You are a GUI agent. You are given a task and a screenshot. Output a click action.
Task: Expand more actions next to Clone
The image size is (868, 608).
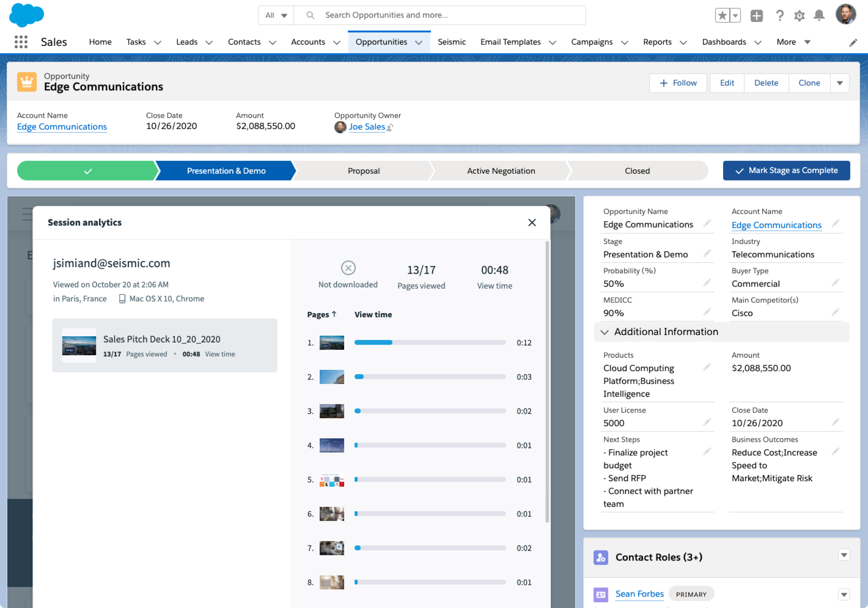(840, 83)
